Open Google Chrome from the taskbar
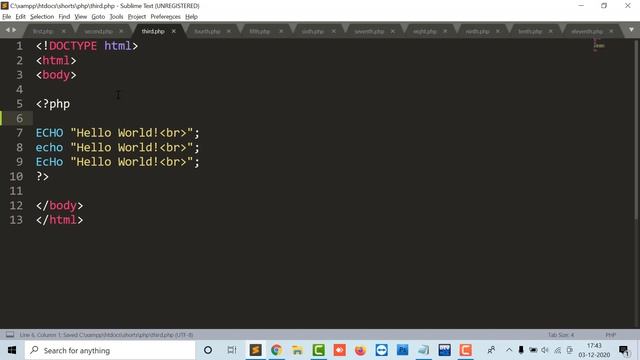The width and height of the screenshot is (640, 360). point(276,350)
